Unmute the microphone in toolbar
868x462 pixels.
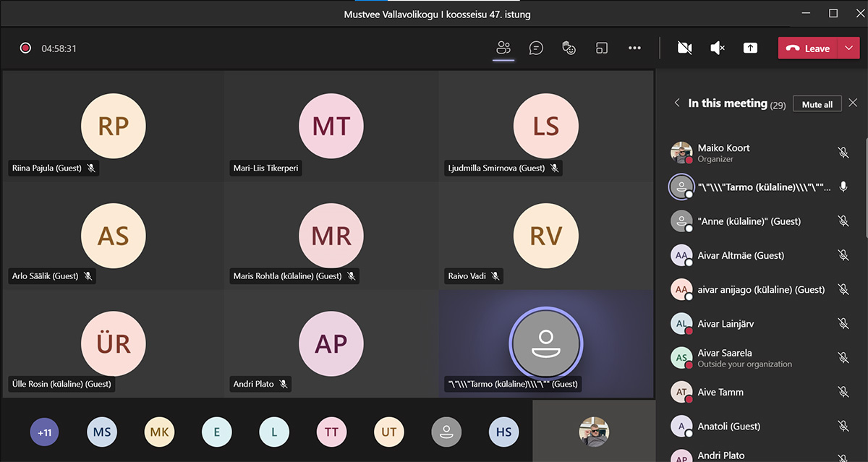pos(718,48)
